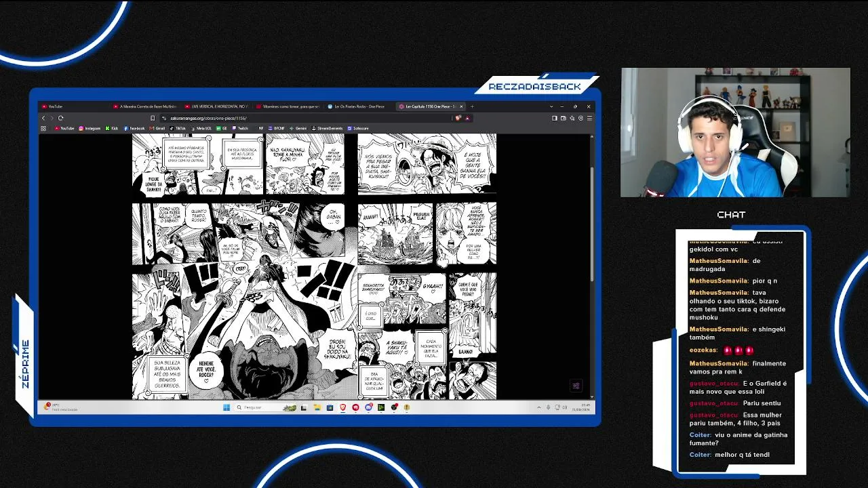
Task: Open a new browser tab
Action: pyautogui.click(x=472, y=106)
